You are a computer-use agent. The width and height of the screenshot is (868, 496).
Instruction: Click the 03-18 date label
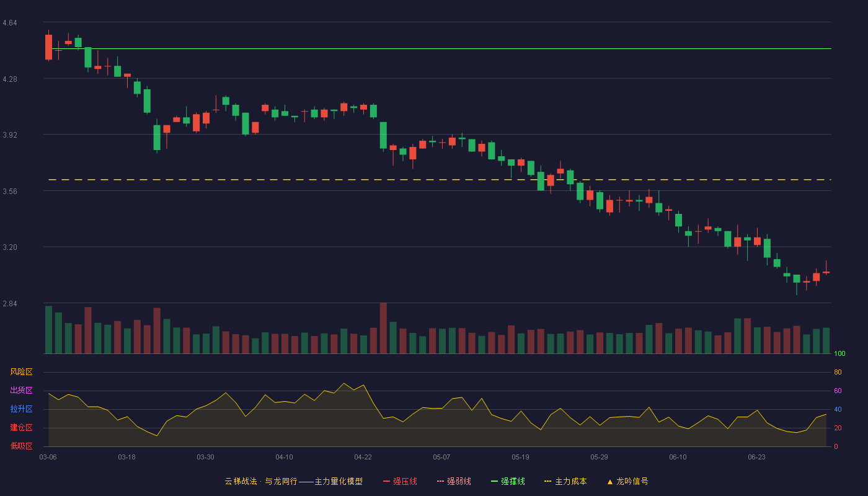(126, 457)
